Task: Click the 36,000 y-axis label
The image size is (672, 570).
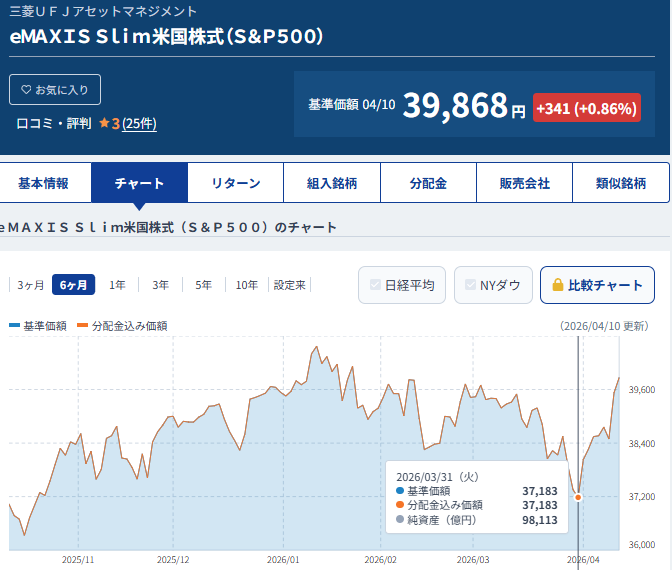Action: [x=642, y=545]
